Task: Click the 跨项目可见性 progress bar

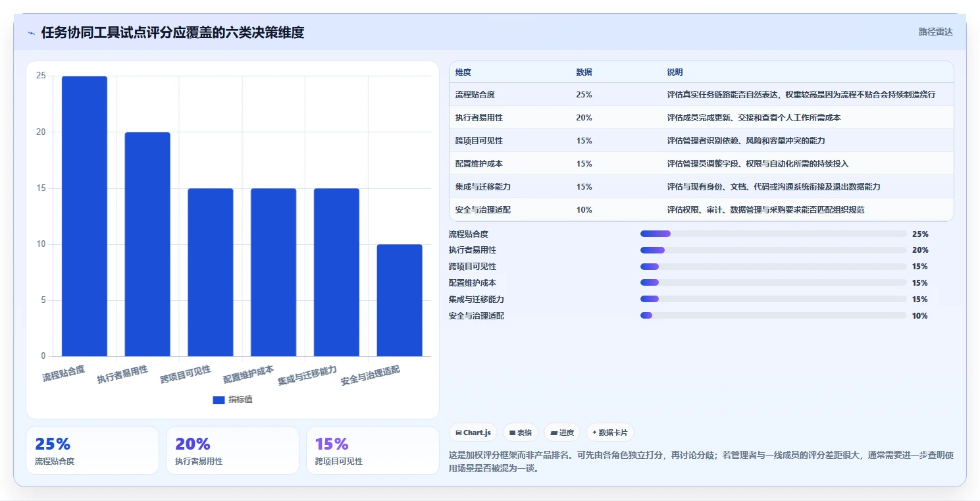Action: pos(773,267)
